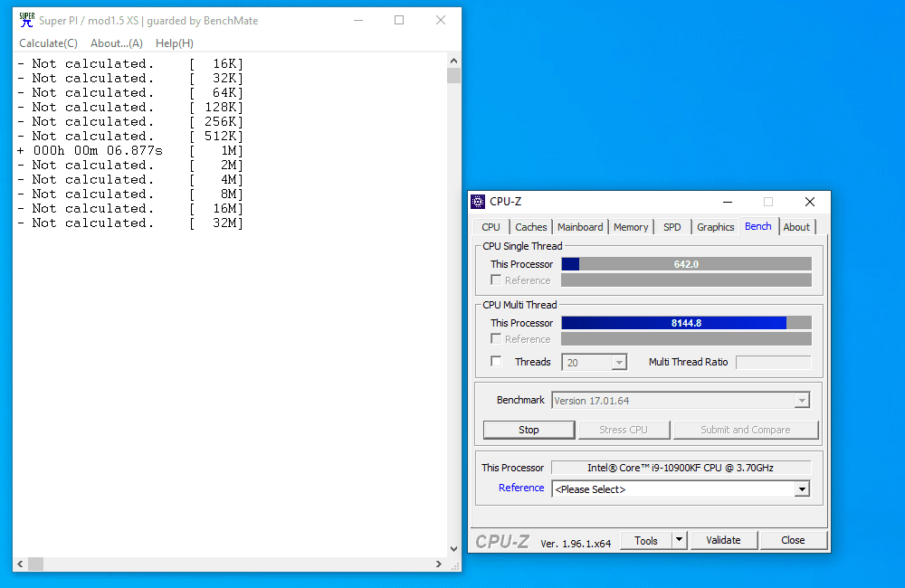Click the Super PI horizontal scrollbar thumb
This screenshot has height=588, width=905.
pos(36,564)
